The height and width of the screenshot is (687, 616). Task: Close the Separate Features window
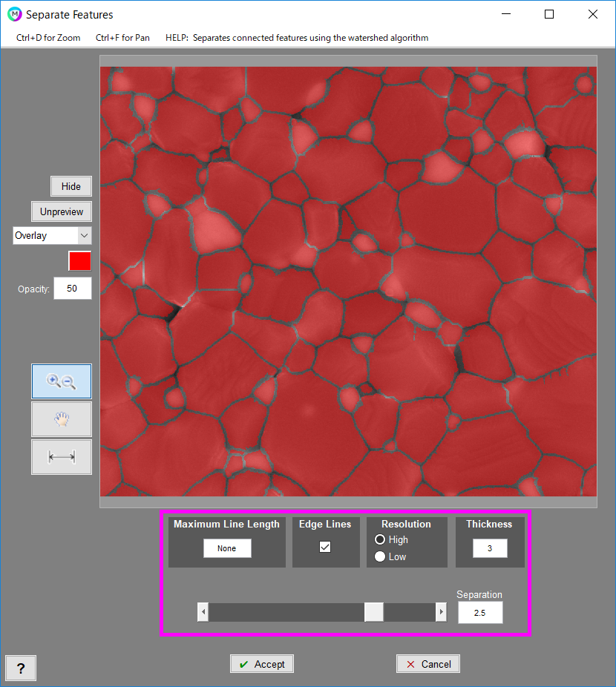pos(593,14)
